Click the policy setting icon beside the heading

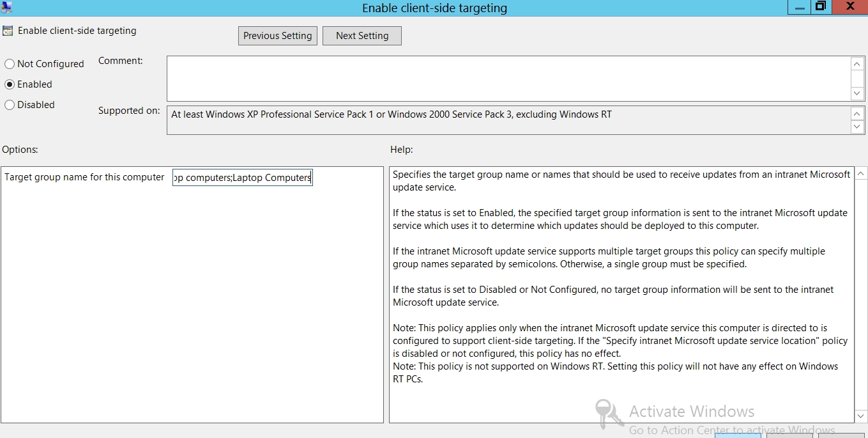coord(8,31)
